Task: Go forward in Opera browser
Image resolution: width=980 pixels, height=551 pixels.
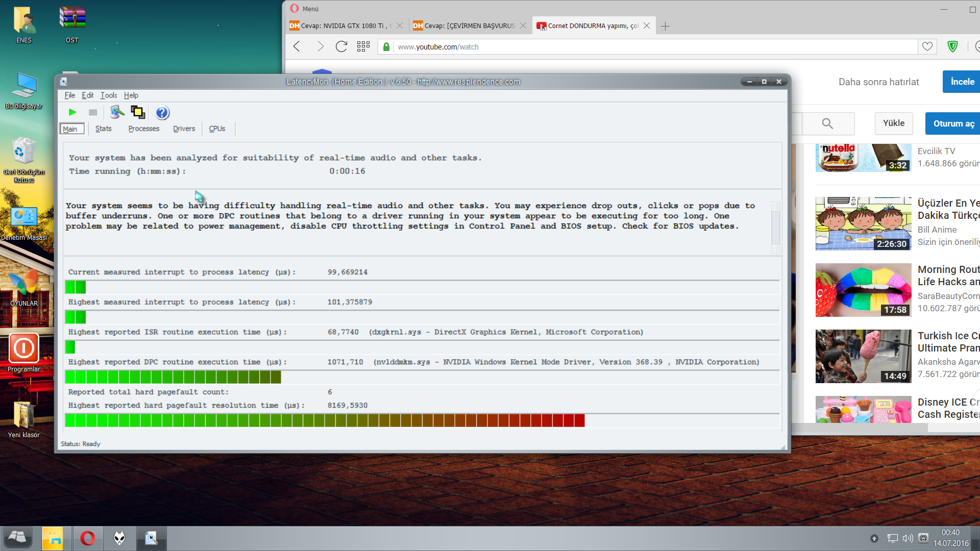Action: 320,47
